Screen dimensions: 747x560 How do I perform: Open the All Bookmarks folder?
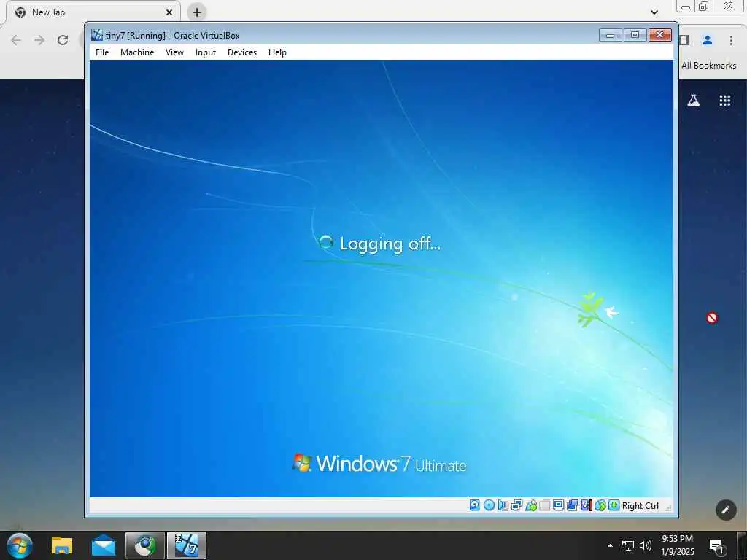click(x=708, y=65)
